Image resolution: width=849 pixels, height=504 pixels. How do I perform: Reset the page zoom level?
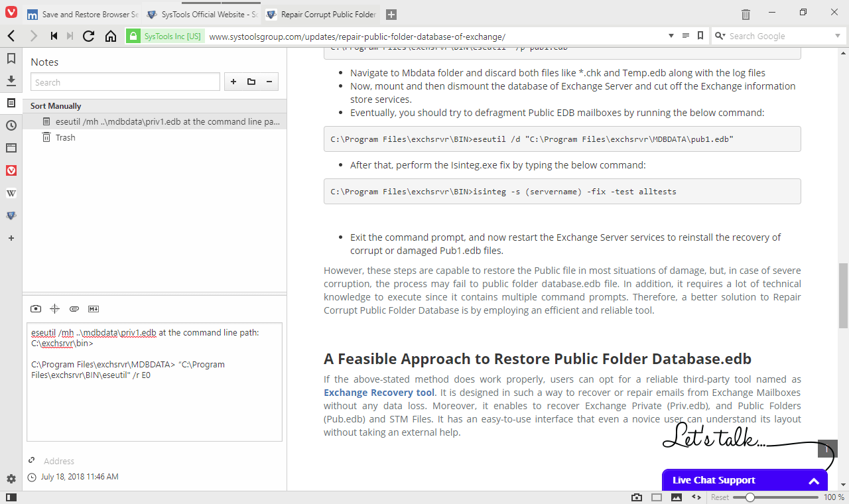[720, 497]
